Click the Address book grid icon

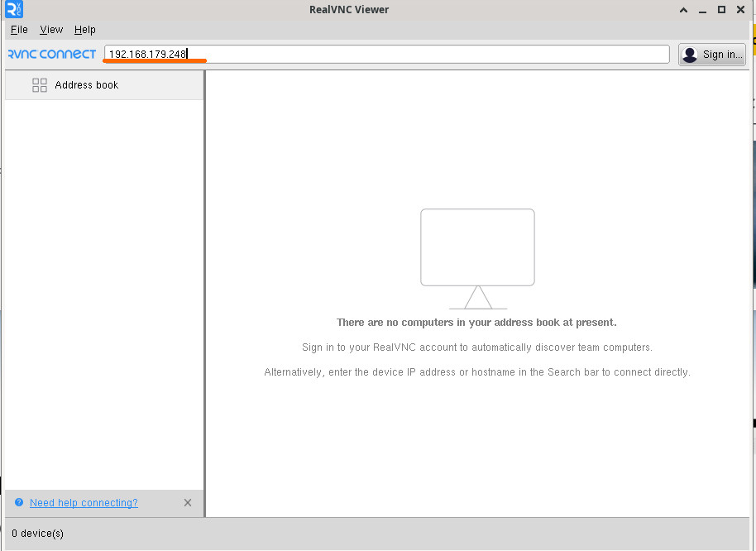[40, 85]
